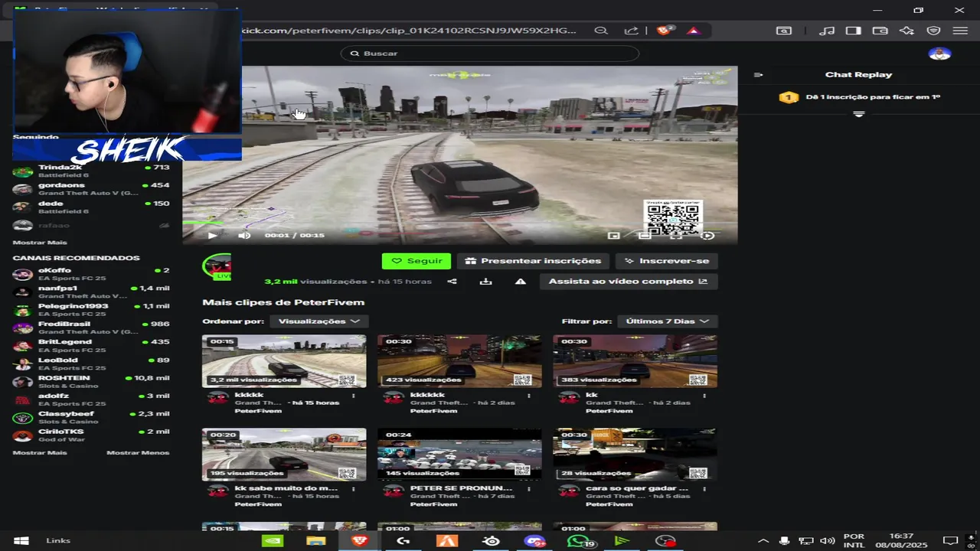
Task: Click inside the Buscar search field
Action: (x=490, y=54)
